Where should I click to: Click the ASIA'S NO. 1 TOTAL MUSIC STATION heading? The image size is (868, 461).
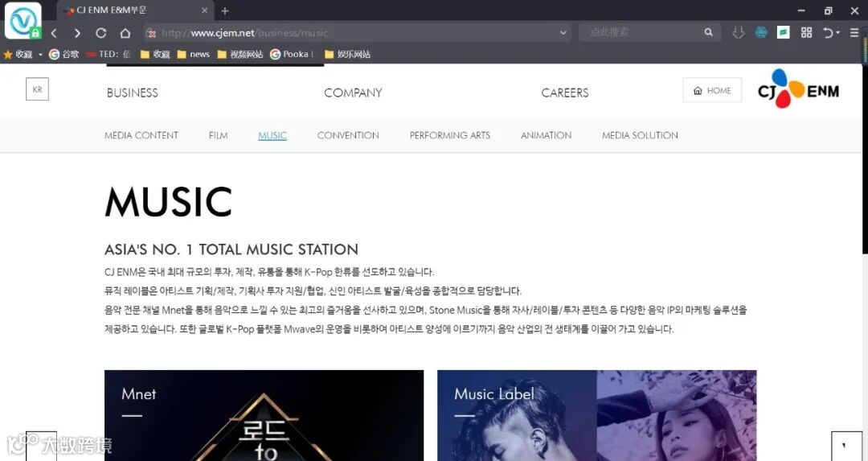(x=231, y=249)
